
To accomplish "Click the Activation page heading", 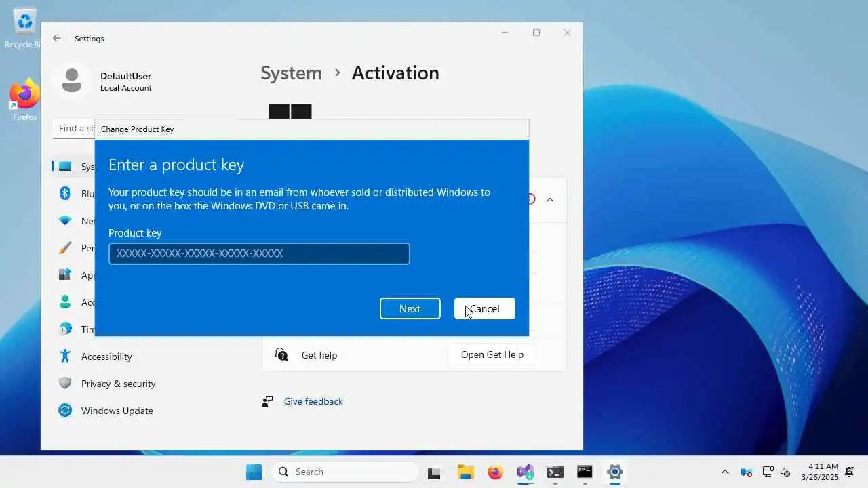I will 395,73.
